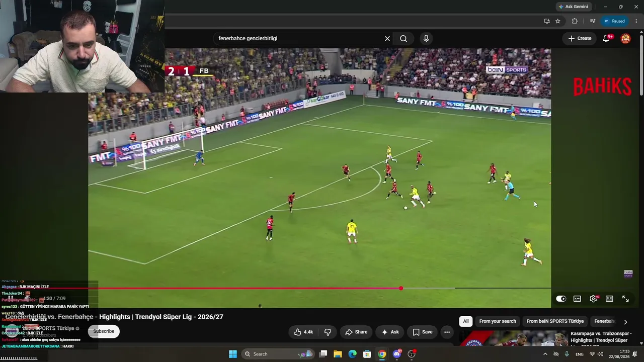Open video player settings gear
Viewport: 644px width, 362px height.
click(593, 299)
